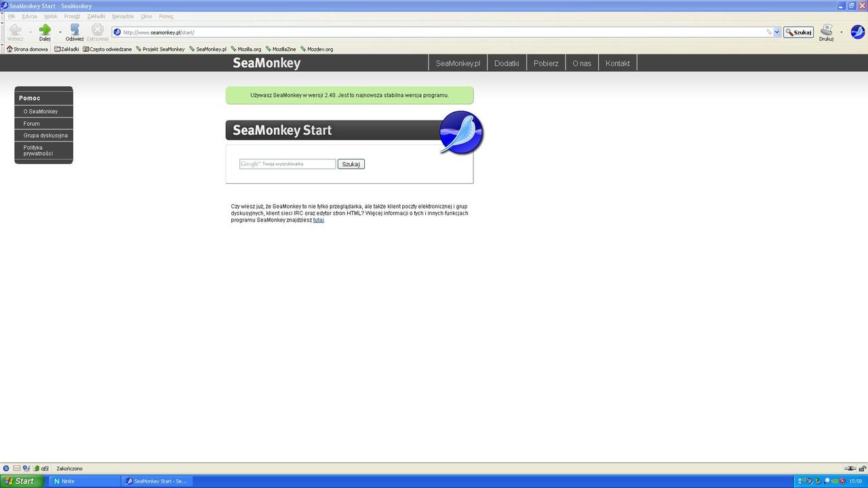Open the Wstecz back history dropdown

click(x=30, y=32)
